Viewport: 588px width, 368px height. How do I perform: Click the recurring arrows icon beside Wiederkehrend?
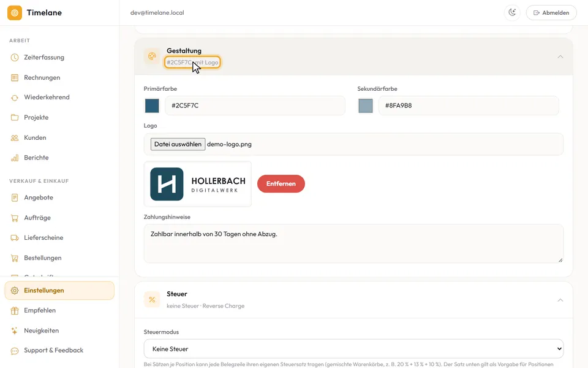pyautogui.click(x=15, y=98)
